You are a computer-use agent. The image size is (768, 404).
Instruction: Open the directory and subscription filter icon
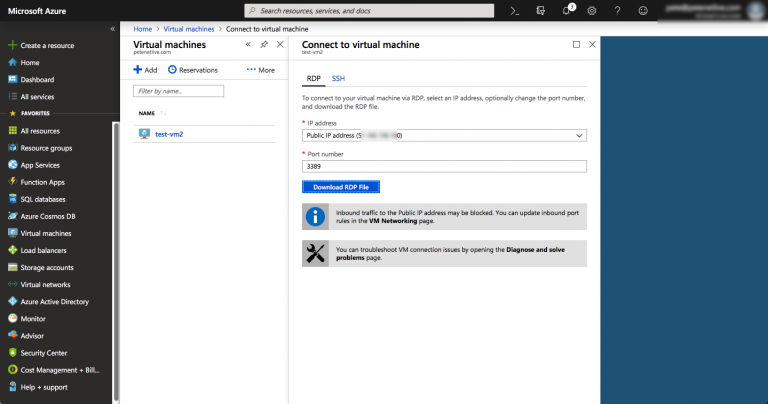click(x=540, y=11)
